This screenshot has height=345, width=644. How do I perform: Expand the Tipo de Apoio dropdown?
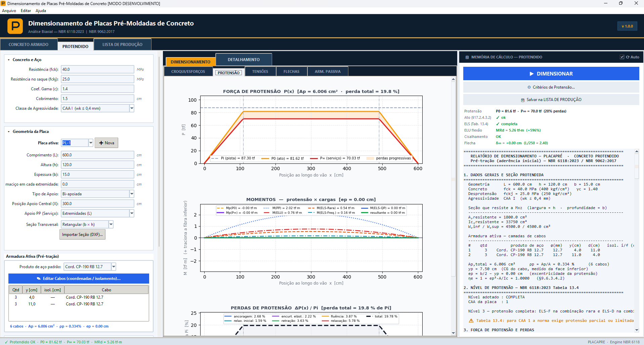point(132,194)
